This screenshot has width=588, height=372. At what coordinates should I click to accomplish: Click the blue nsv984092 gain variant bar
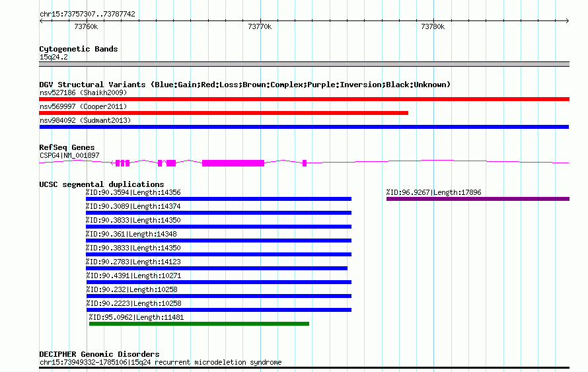(x=304, y=127)
